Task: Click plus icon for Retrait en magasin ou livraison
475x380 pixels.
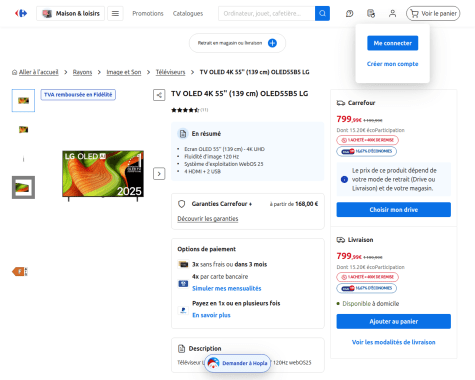Action: click(x=272, y=43)
